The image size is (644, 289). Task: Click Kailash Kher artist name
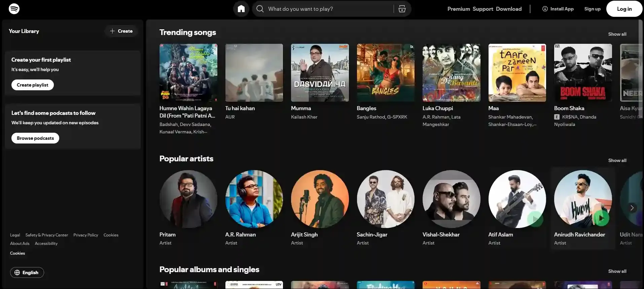coord(304,117)
